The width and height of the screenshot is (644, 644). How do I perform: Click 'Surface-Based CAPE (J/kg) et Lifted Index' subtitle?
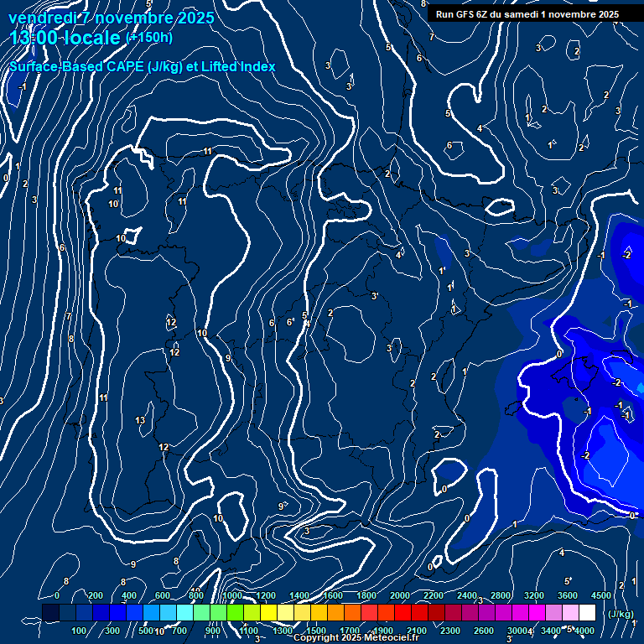click(x=143, y=66)
